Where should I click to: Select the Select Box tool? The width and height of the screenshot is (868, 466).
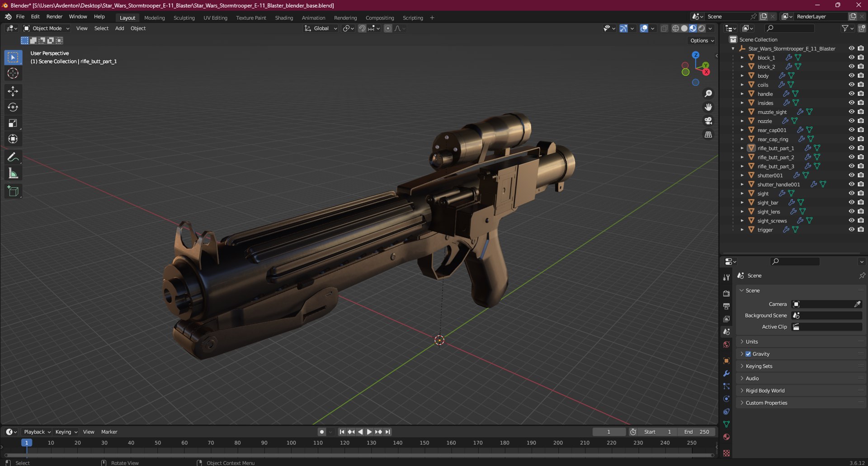(13, 57)
